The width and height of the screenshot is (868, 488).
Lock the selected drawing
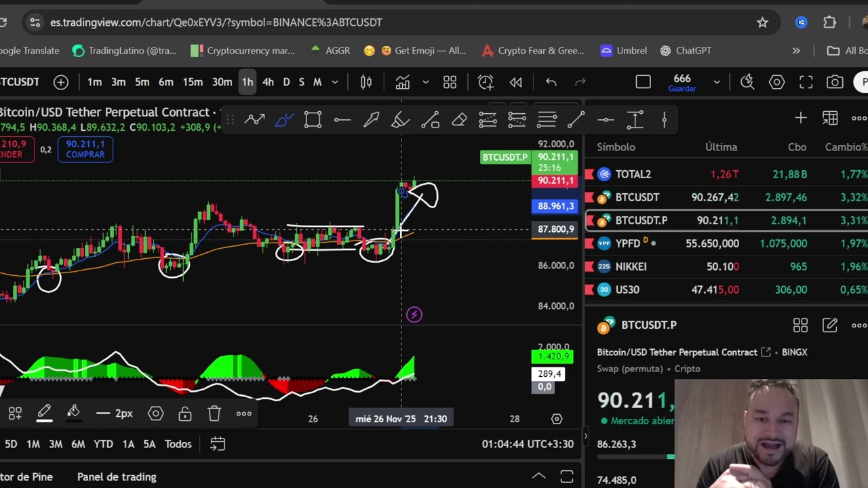pos(185,413)
